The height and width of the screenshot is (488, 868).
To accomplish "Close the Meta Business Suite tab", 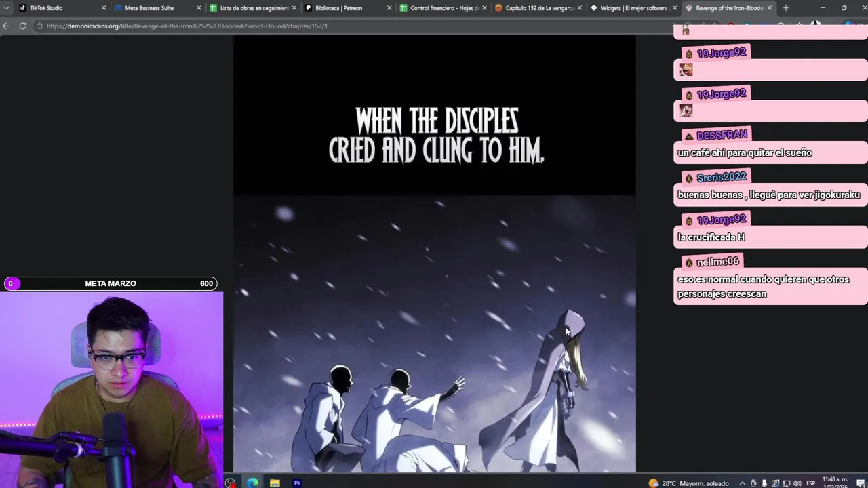I will tap(199, 8).
